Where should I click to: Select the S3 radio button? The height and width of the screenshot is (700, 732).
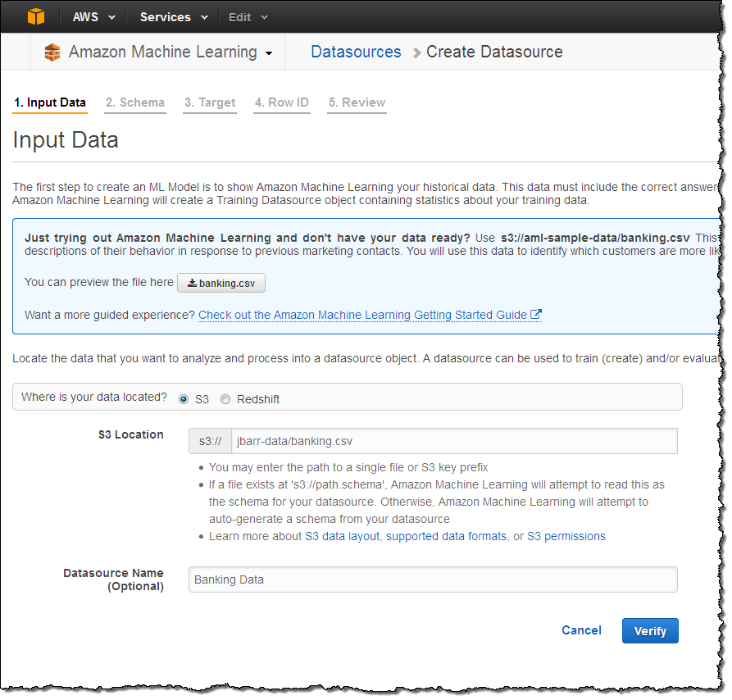pyautogui.click(x=184, y=399)
